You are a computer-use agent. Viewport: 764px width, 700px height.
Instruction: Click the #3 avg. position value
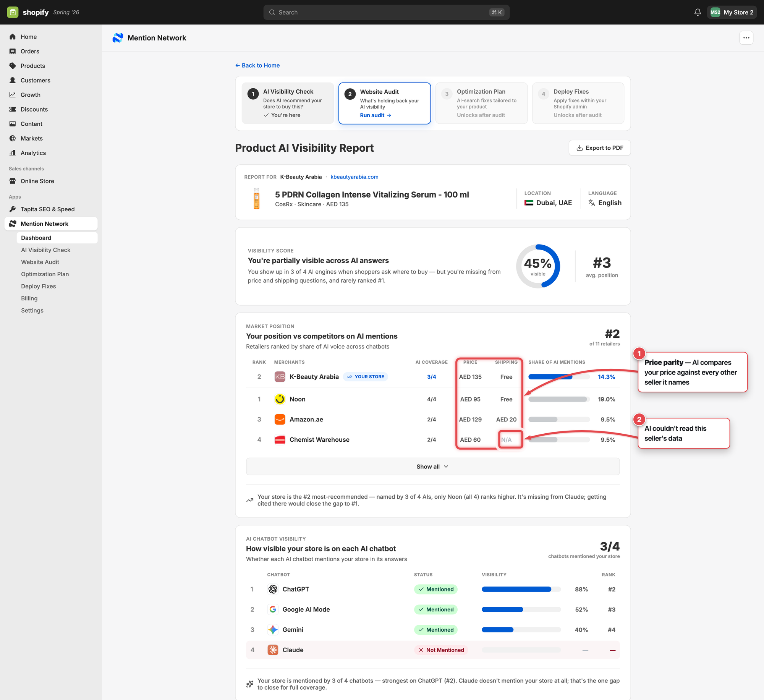(x=602, y=263)
